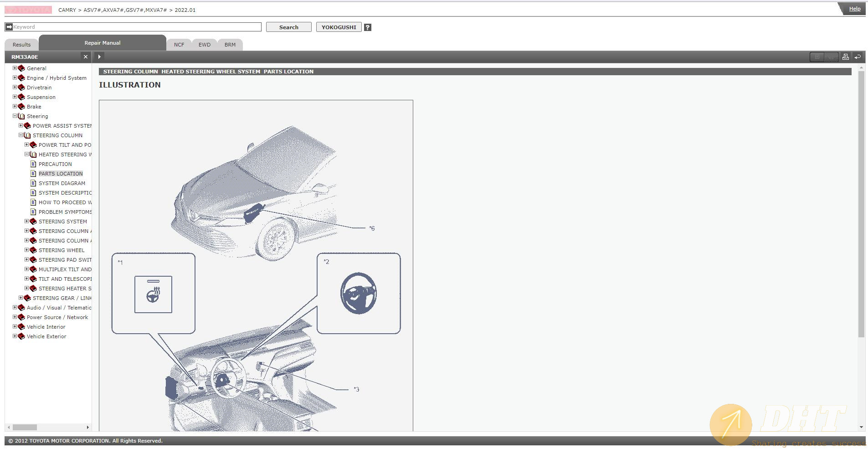This screenshot has width=868, height=449.
Task: Click the Vehicle Interior book icon
Action: coord(21,327)
